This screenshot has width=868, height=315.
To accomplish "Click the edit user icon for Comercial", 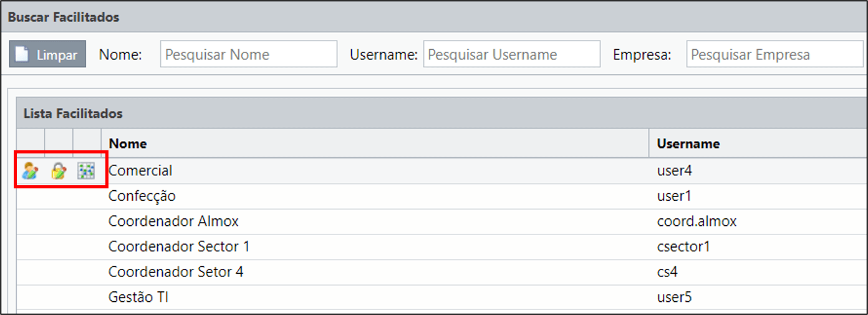I will click(30, 170).
